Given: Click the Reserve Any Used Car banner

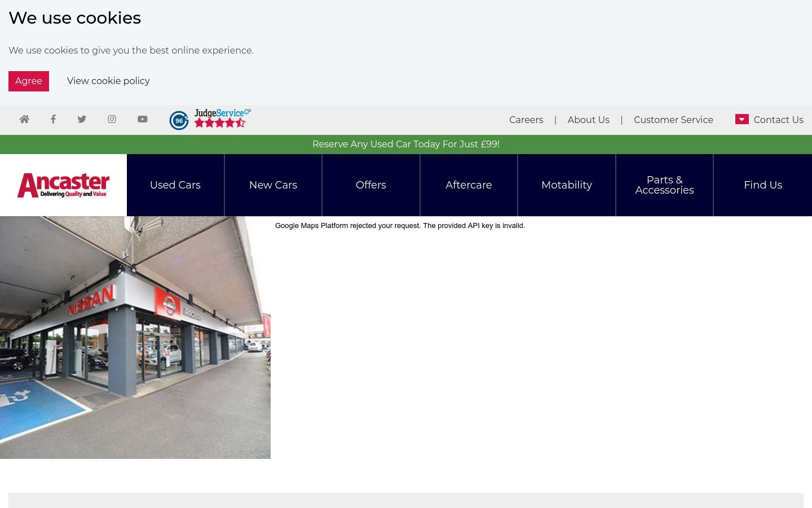Looking at the screenshot, I should tap(406, 144).
